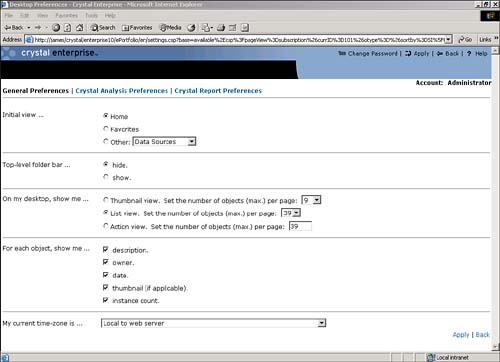The height and width of the screenshot is (362, 500).
Task: Select Home as initial view
Action: pos(106,116)
